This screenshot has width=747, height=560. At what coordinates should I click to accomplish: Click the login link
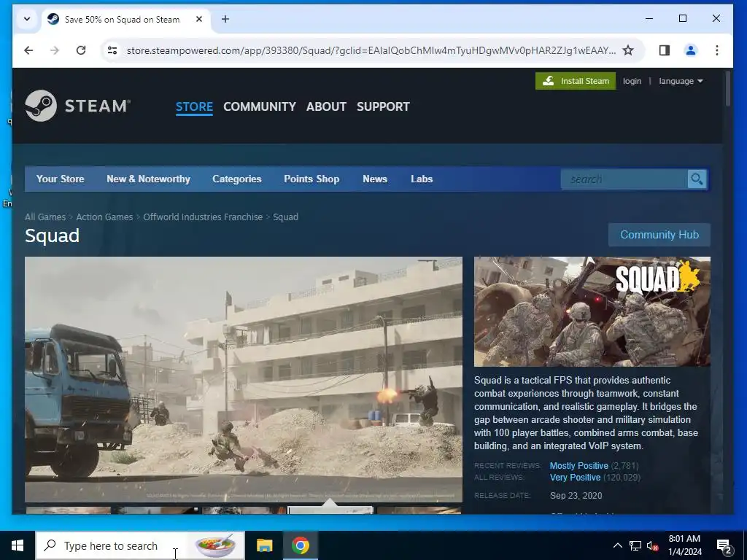632,81
